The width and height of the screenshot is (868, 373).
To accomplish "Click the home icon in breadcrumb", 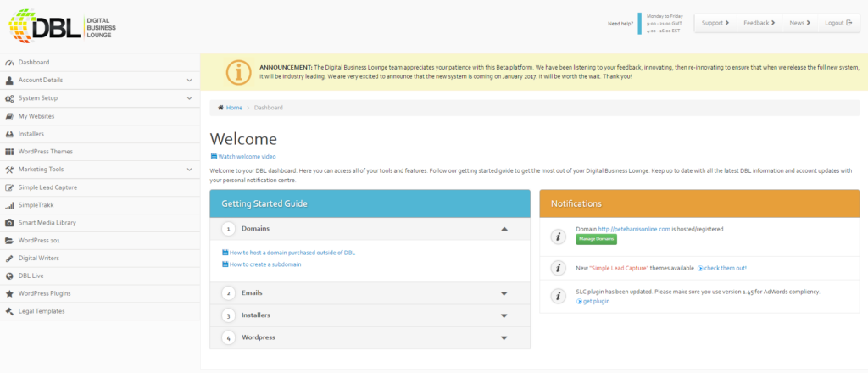I will 221,108.
